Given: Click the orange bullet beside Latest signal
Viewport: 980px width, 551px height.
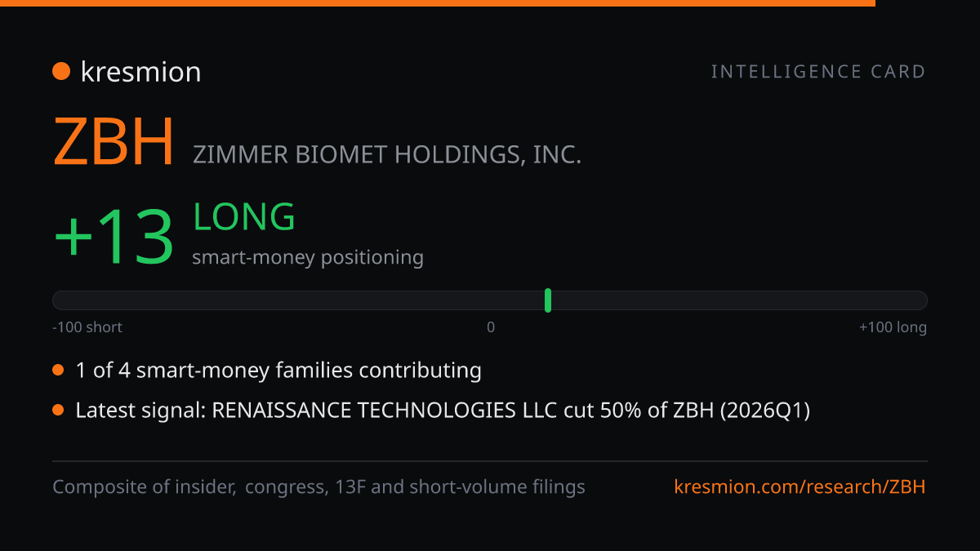Looking at the screenshot, I should click(x=58, y=411).
